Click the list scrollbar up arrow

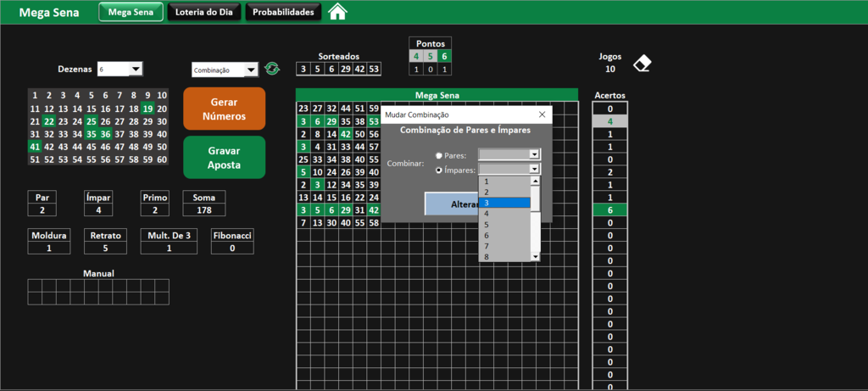click(x=535, y=181)
